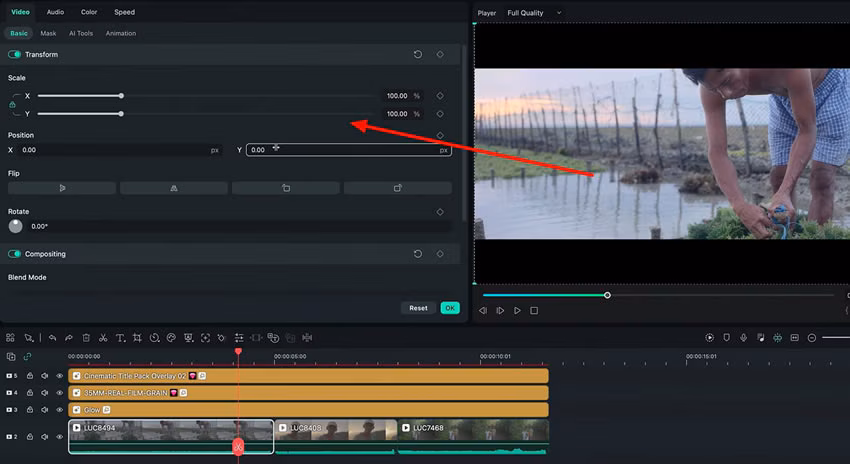The width and height of the screenshot is (850, 464).
Task: Open the Mask sub-tab
Action: [48, 33]
